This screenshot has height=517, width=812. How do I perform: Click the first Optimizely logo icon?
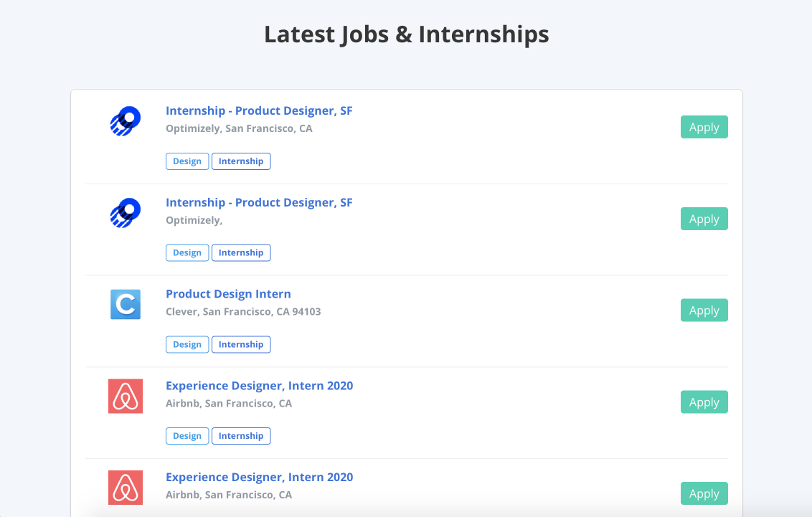tap(126, 121)
